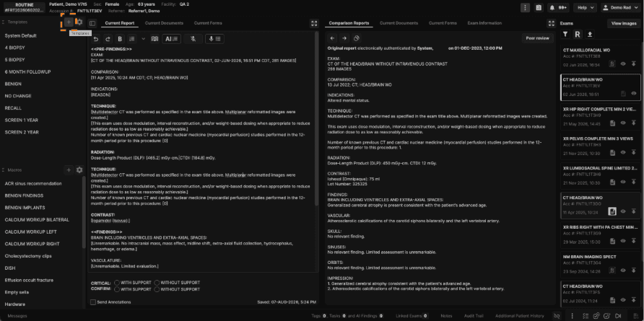Viewport: 644px width, 321px height.
Task: Insert a numbered list
Action: pyautogui.click(x=132, y=39)
